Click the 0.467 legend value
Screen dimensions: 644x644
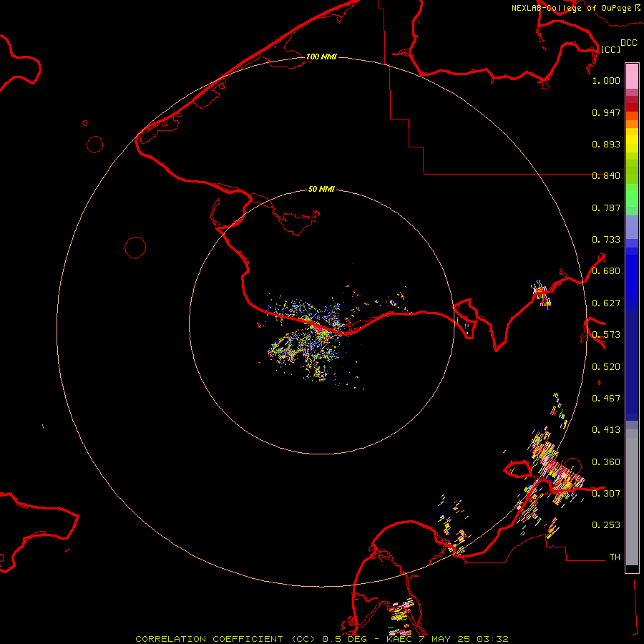tap(606, 399)
